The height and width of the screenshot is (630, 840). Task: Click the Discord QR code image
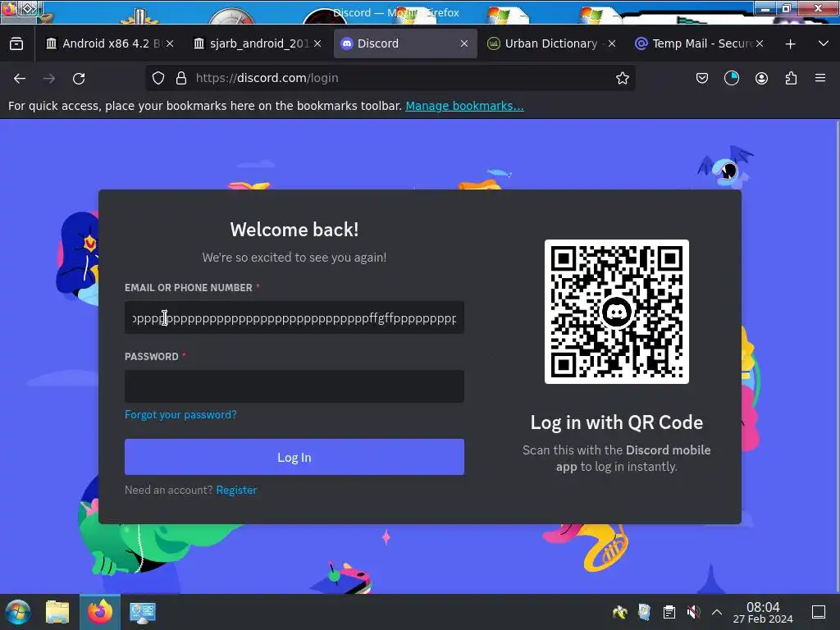click(x=617, y=312)
